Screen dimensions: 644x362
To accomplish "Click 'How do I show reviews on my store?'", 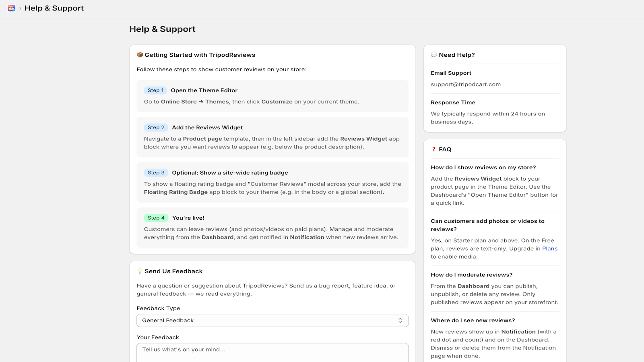I will (483, 167).
